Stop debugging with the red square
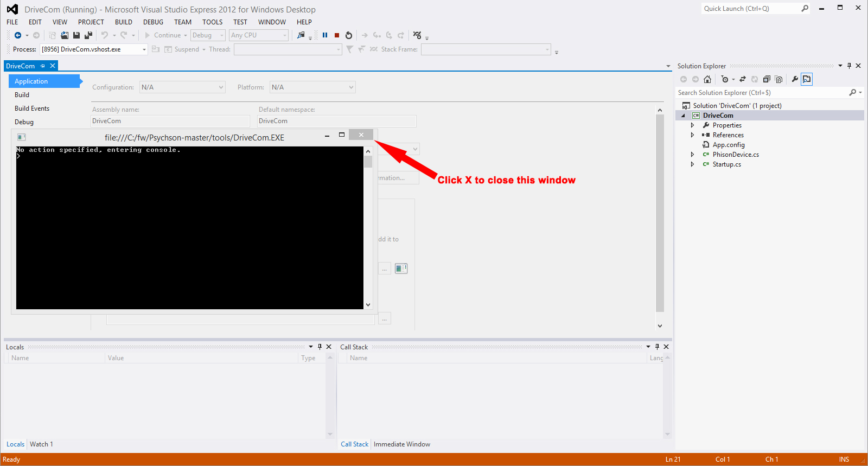The image size is (868, 466). 337,35
